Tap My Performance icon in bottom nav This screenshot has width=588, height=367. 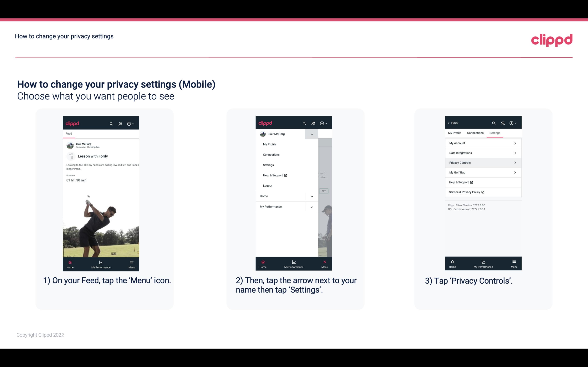point(101,263)
